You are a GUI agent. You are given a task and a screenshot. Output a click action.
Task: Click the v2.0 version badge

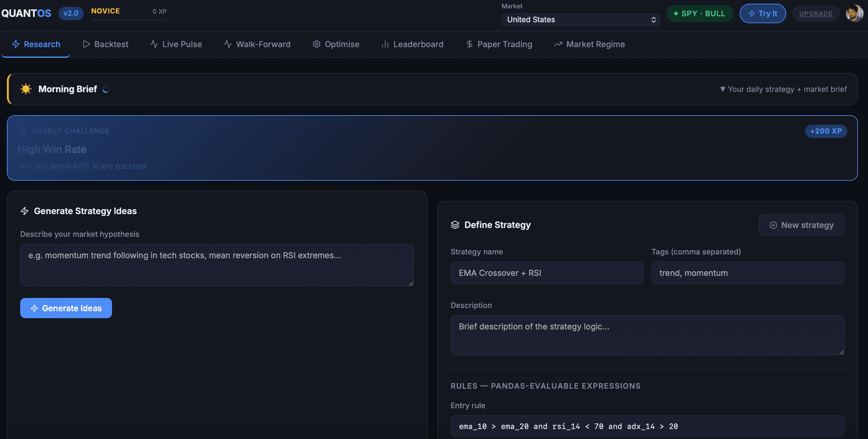click(x=71, y=13)
